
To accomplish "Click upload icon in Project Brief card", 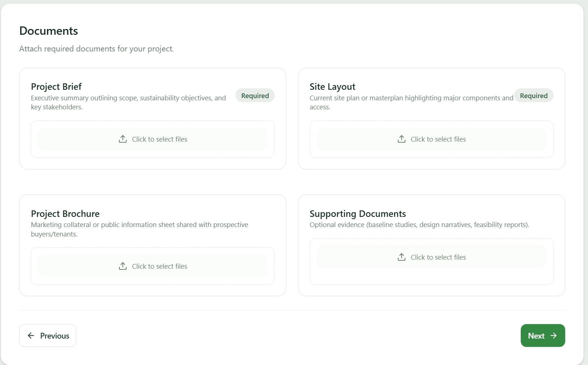I will (123, 139).
